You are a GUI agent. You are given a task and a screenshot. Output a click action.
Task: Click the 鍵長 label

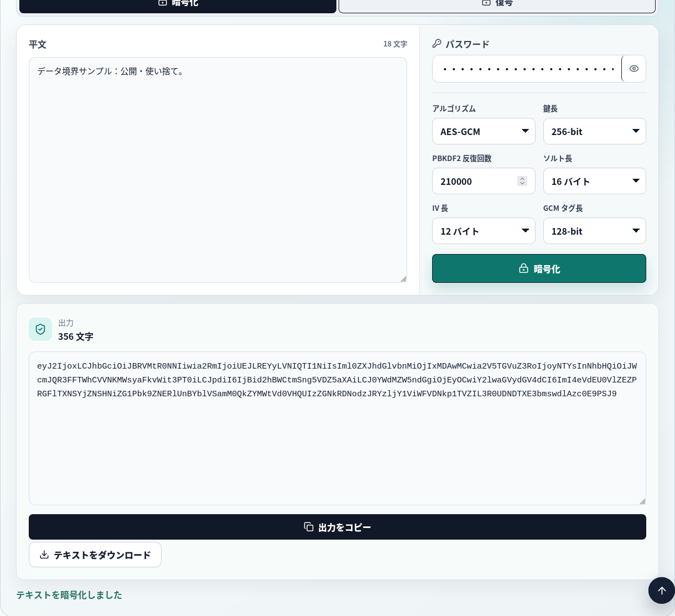click(551, 108)
